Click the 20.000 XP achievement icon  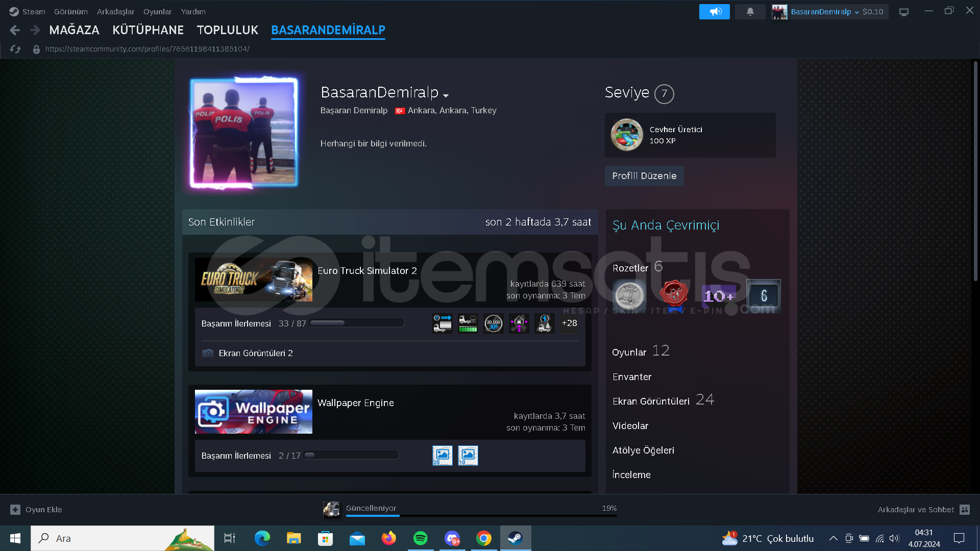point(493,323)
